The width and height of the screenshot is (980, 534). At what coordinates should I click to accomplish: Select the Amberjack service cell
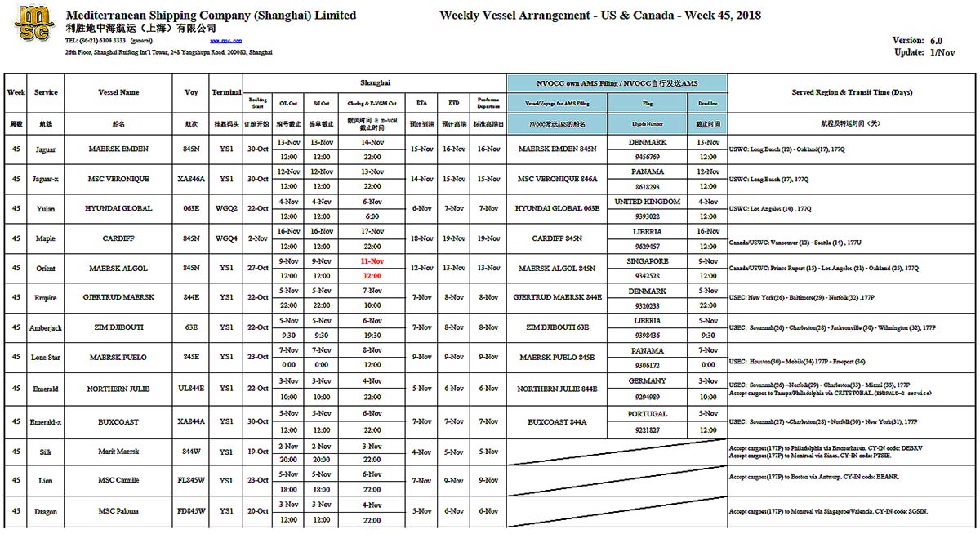point(46,328)
